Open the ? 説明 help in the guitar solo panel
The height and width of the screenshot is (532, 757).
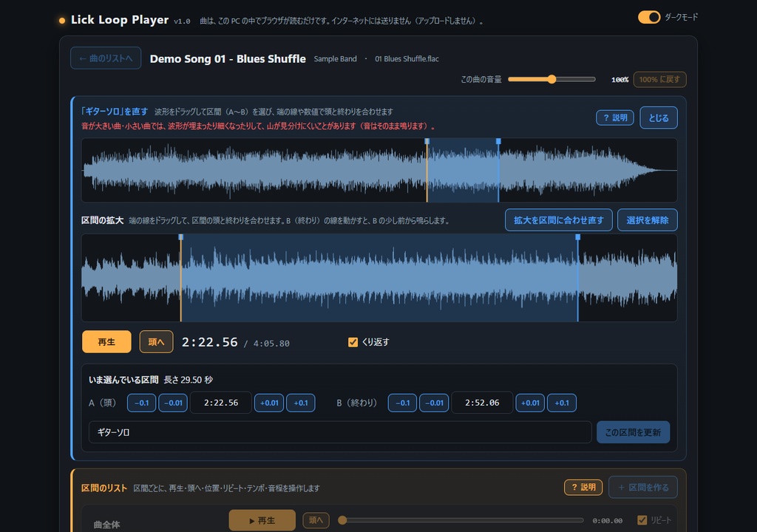615,117
